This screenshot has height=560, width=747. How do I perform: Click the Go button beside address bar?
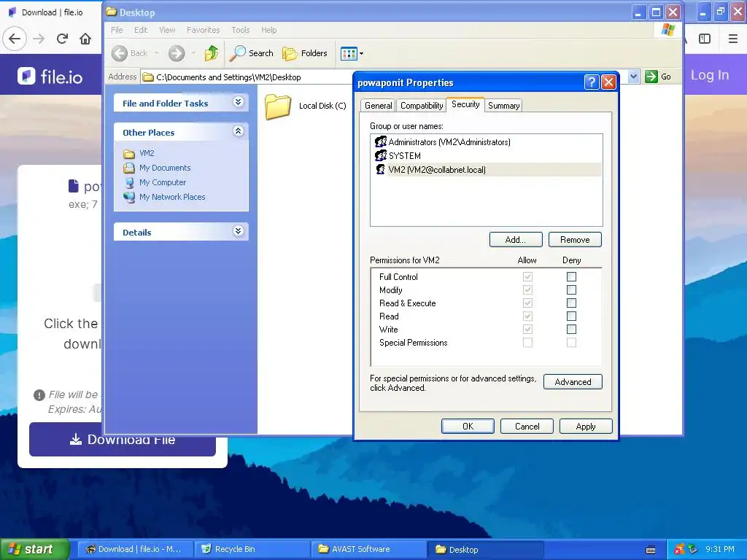(x=658, y=76)
